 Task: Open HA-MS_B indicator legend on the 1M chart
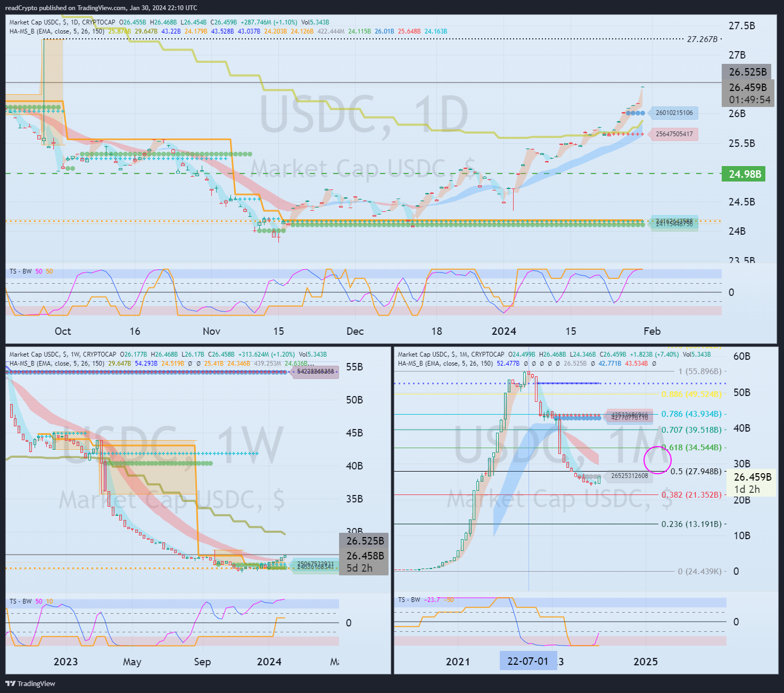pyautogui.click(x=445, y=364)
